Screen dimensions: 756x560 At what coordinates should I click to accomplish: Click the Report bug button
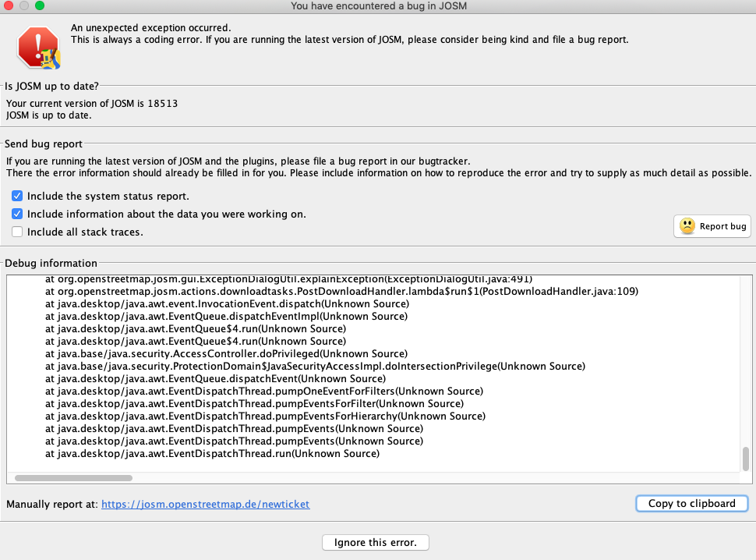pyautogui.click(x=712, y=226)
